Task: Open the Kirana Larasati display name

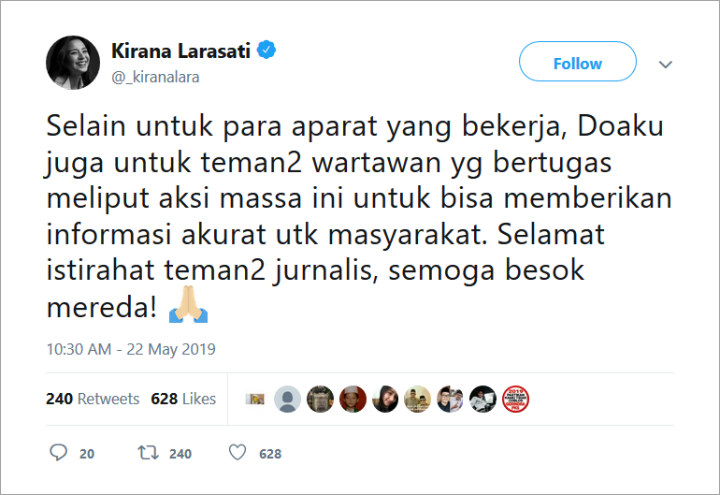Action: tap(181, 51)
